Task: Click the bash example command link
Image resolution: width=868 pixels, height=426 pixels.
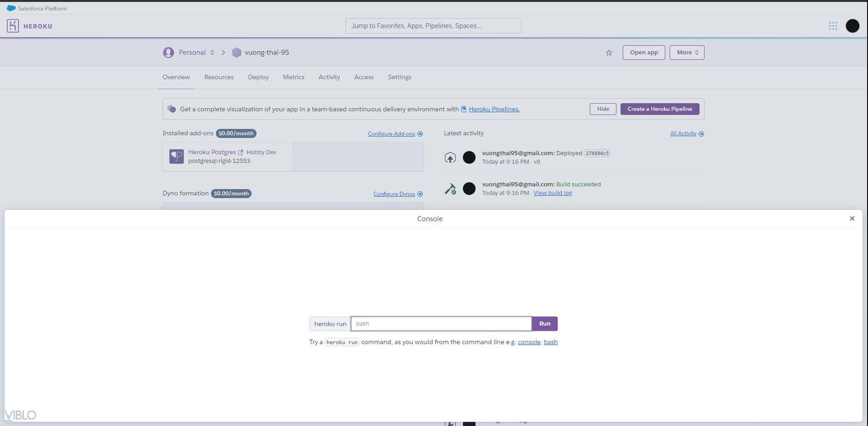Action: 550,342
